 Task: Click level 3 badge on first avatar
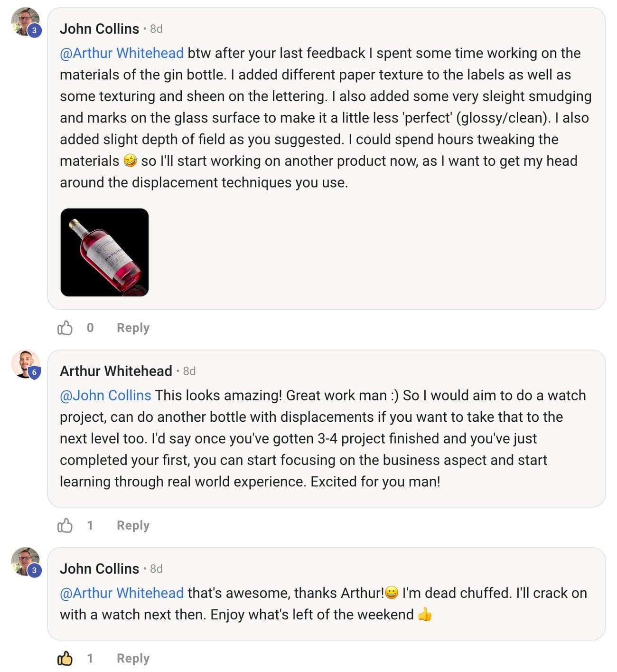[34, 30]
